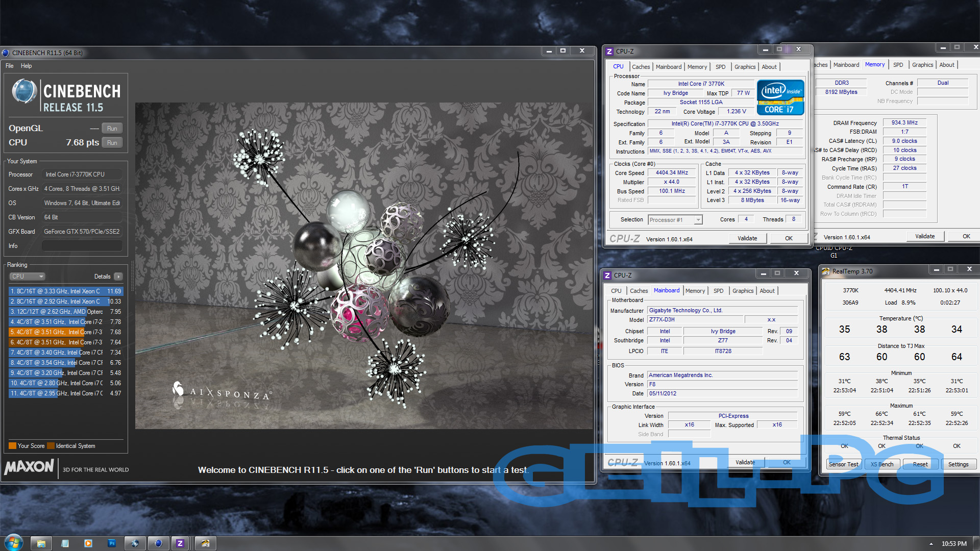Click RealTemp Sensor Test button
This screenshot has height=551, width=980.
[843, 464]
